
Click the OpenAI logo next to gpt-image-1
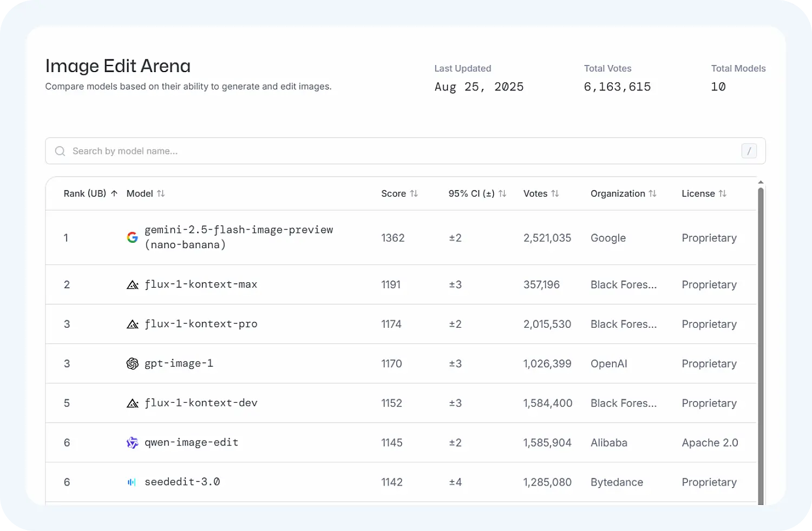[132, 364]
